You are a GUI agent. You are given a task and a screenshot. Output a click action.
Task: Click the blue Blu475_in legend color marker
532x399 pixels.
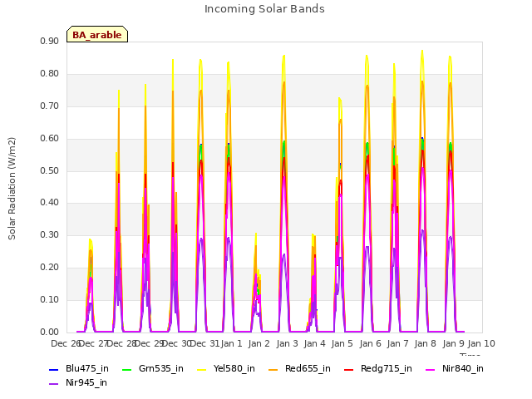(53, 369)
